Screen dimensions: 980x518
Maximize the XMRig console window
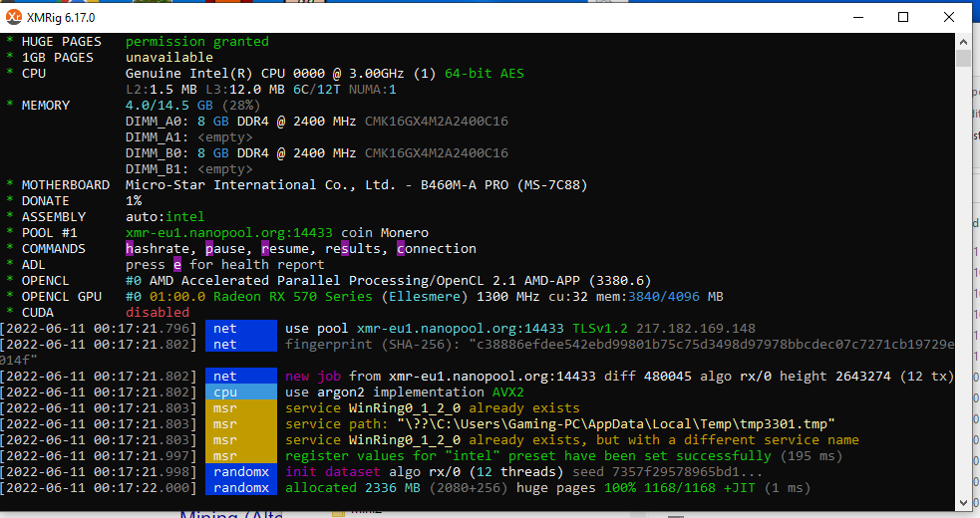(x=903, y=17)
